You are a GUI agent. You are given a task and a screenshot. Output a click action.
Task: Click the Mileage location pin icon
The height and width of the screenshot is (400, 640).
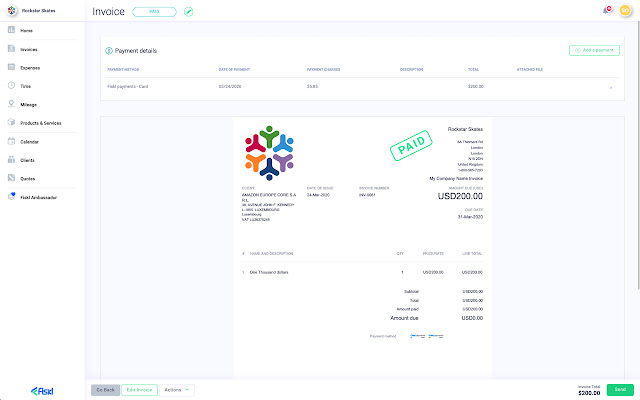click(11, 104)
